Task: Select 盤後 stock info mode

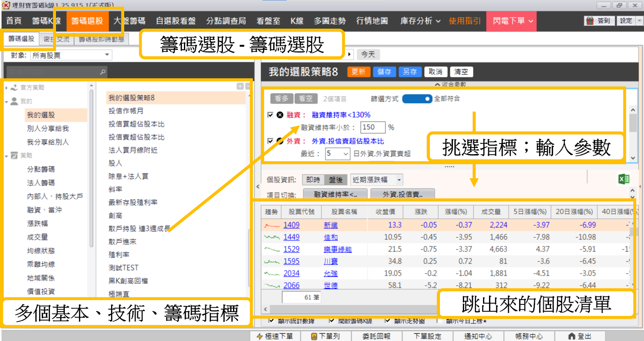Action: pyautogui.click(x=336, y=180)
